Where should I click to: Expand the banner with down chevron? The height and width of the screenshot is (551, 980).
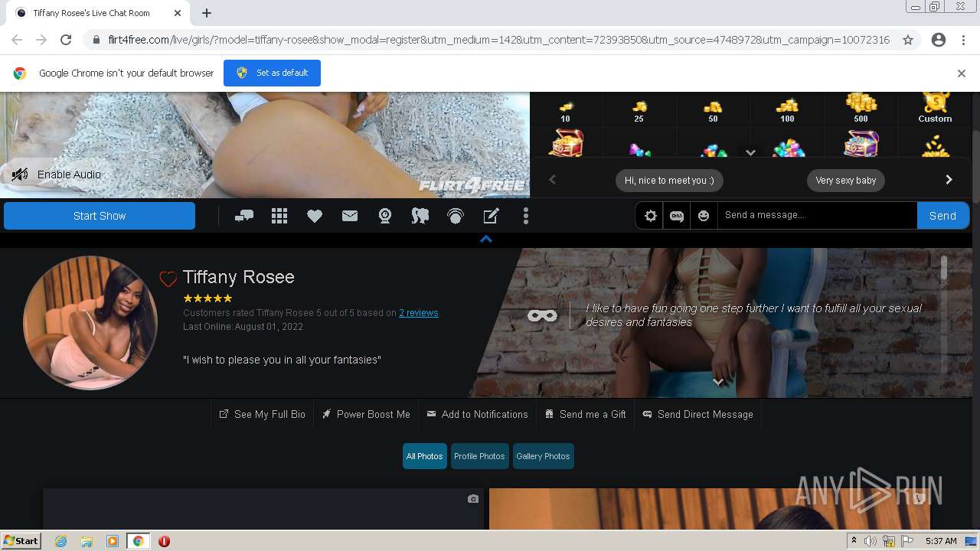718,381
